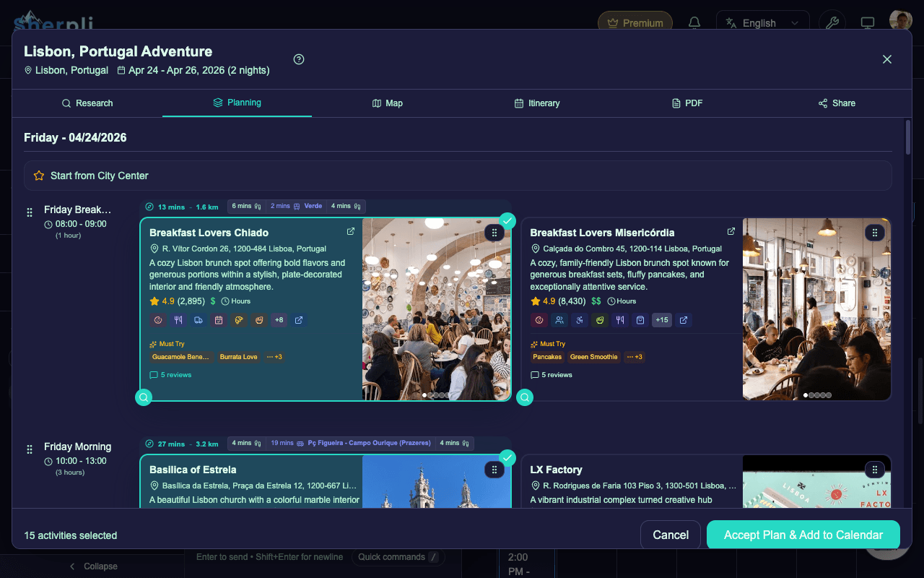Click the dine-in fork icon on Chiado card
The height and width of the screenshot is (578, 924).
pyautogui.click(x=178, y=320)
